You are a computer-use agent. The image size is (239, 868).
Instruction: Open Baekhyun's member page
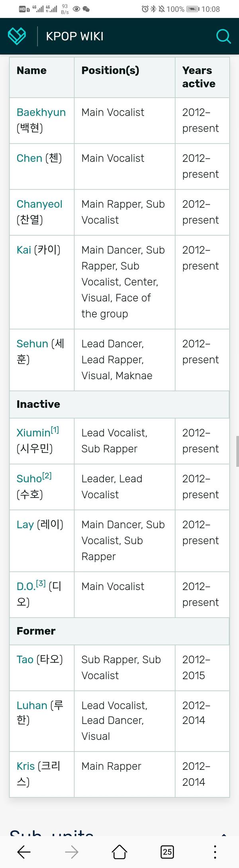coord(41,112)
